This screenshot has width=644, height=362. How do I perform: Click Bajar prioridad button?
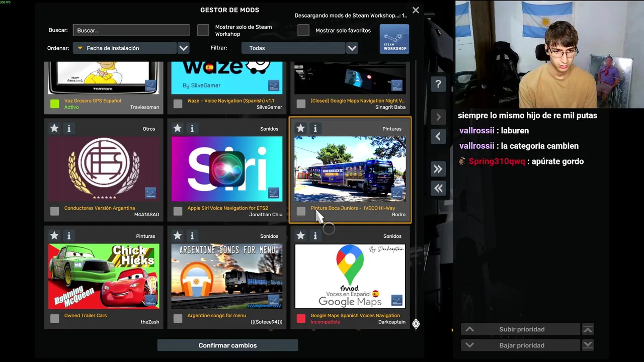pos(520,345)
